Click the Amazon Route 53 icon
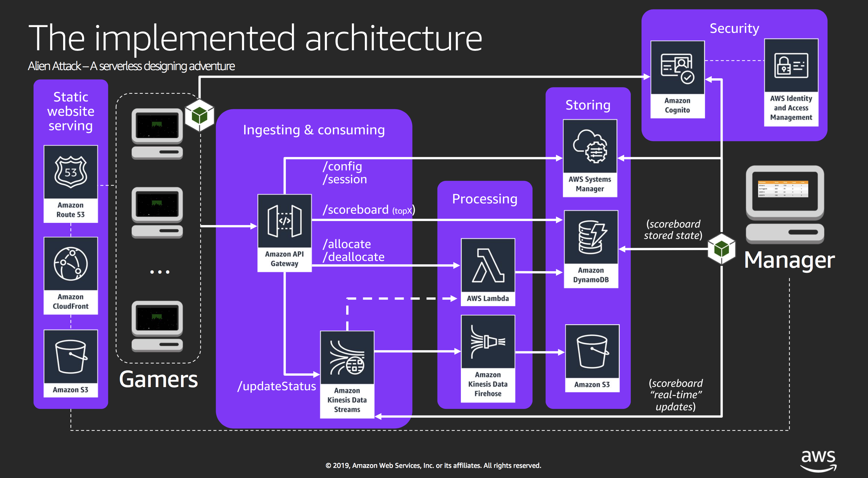868x478 pixels. tap(71, 172)
